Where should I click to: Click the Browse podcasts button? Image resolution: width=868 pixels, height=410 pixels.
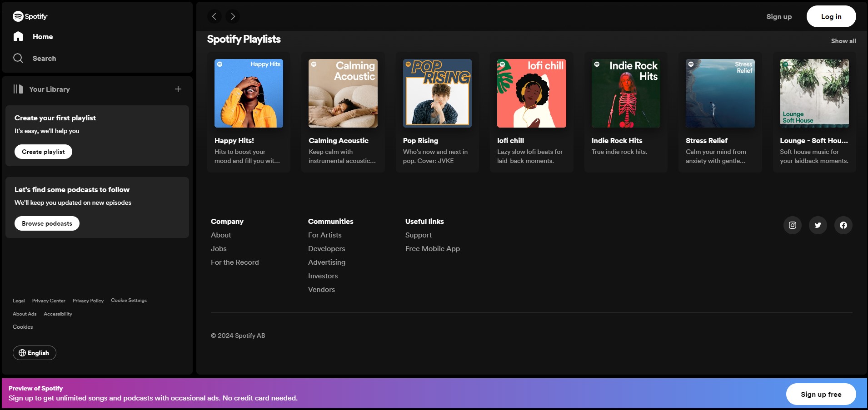(x=47, y=223)
